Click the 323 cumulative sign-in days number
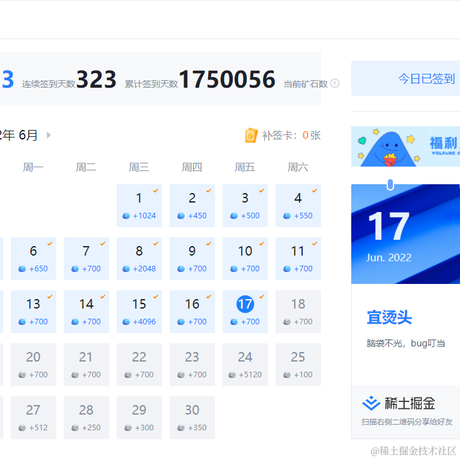 pos(96,79)
